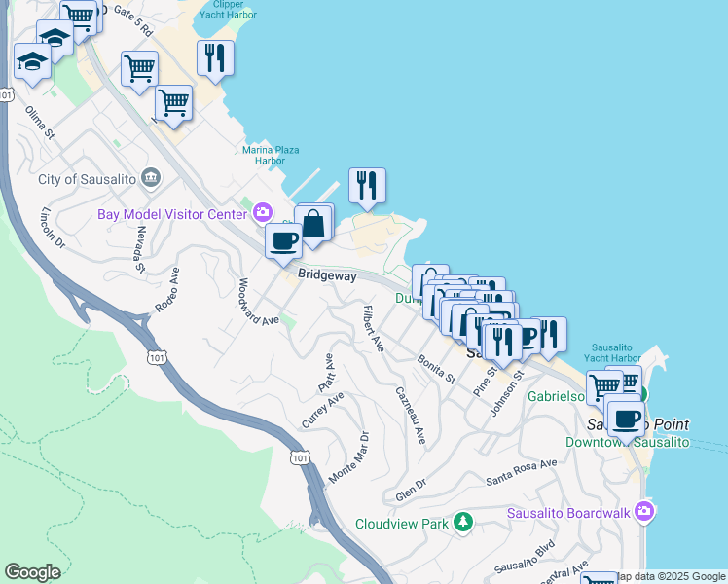Click the 'Woodward Ave' street label
Viewport: 728px width, 584px height.
click(x=257, y=302)
